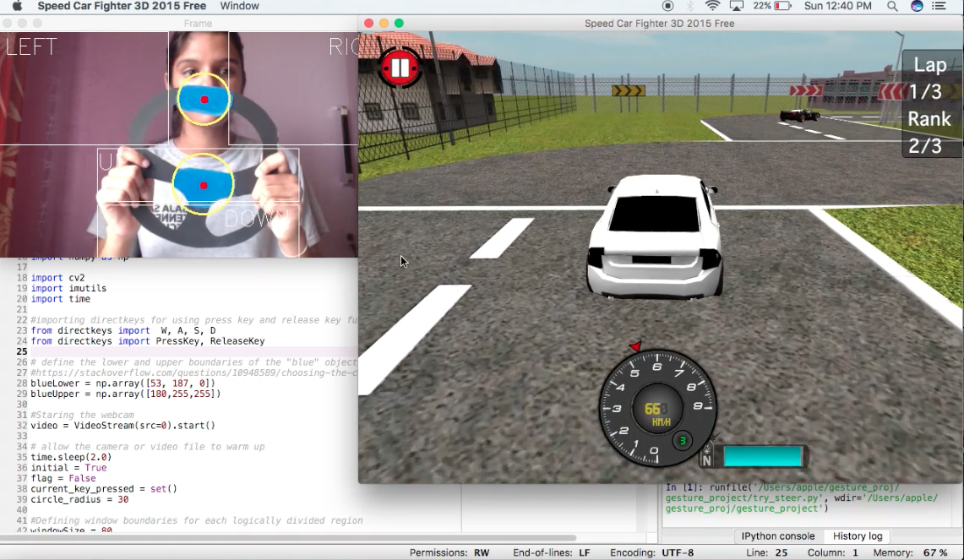Screen dimensions: 964x560
Task: Click the Memory: 67 % status entry
Action: point(912,552)
